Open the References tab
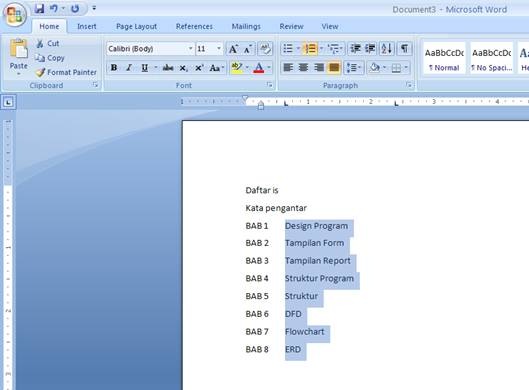This screenshot has width=529, height=390. click(194, 26)
